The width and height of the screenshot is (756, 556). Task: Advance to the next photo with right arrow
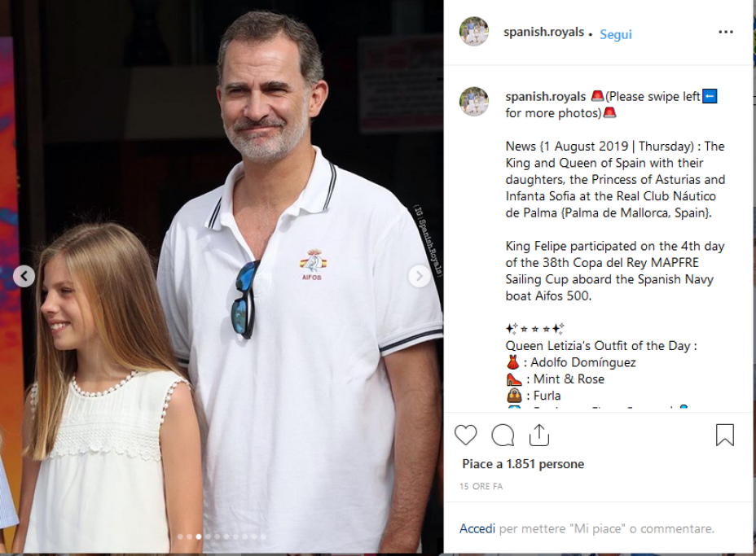click(x=419, y=277)
